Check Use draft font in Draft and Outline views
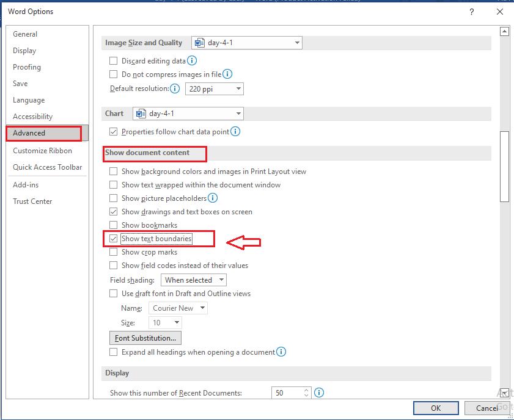The width and height of the screenshot is (514, 420). 113,293
